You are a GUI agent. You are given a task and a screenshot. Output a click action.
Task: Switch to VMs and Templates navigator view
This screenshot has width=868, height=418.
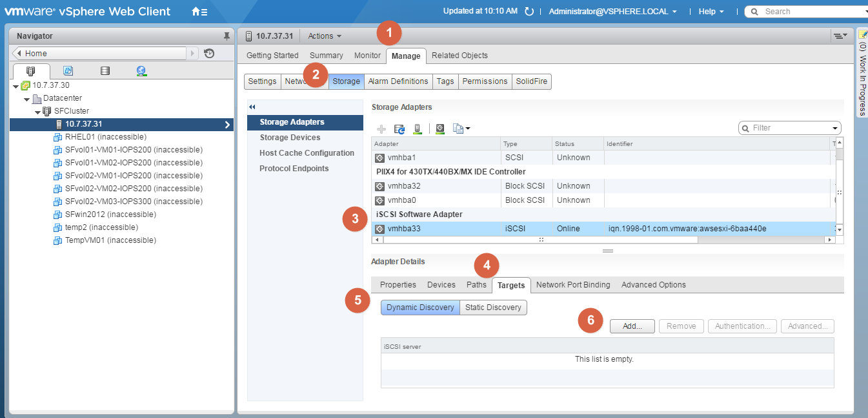coord(68,71)
